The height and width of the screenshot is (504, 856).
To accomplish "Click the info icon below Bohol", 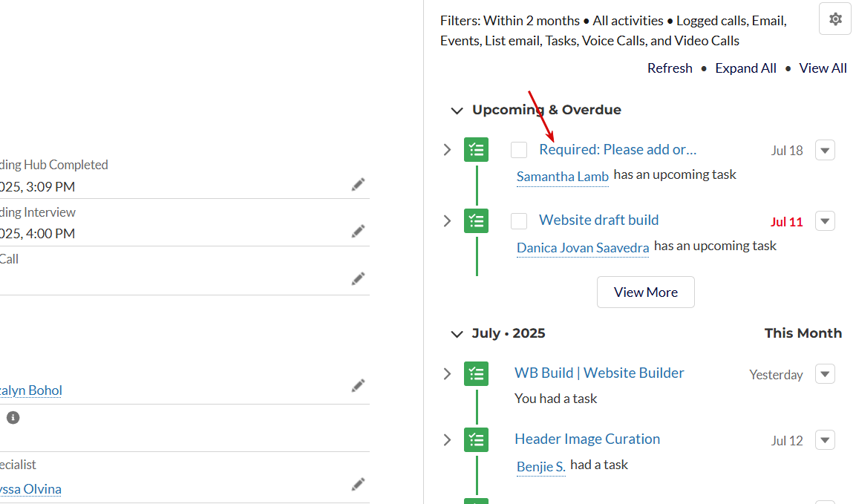I will click(x=13, y=418).
